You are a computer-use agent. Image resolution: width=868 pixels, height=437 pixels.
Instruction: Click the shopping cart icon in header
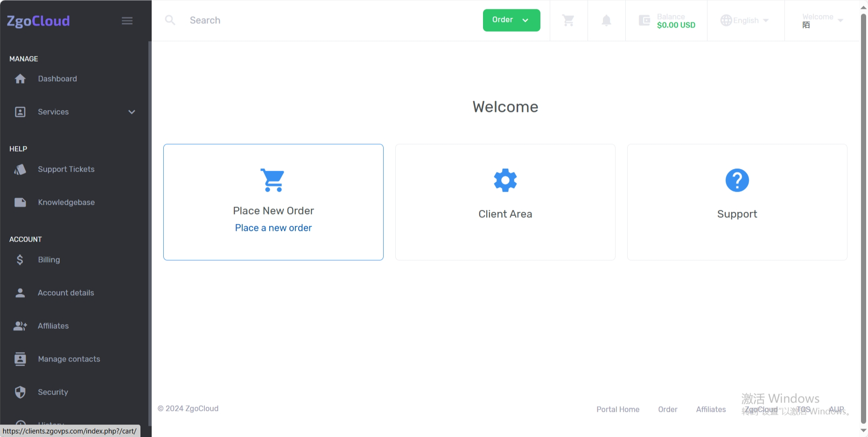click(568, 21)
